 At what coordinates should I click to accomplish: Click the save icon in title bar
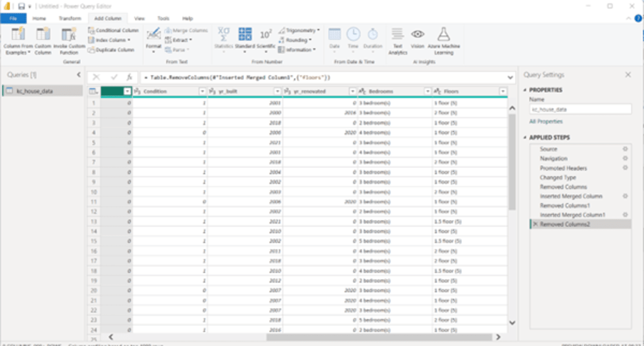pos(21,6)
